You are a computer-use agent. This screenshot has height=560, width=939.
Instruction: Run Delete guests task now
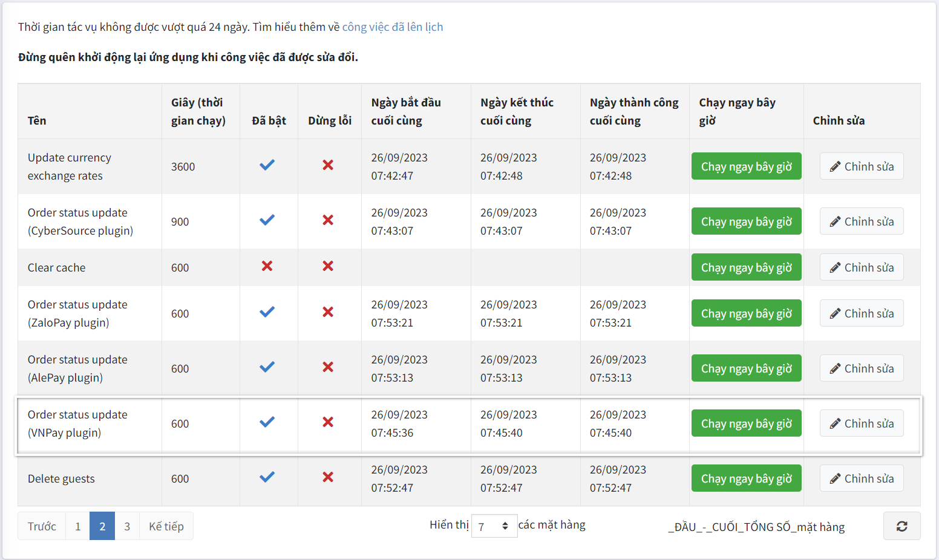[x=746, y=478]
